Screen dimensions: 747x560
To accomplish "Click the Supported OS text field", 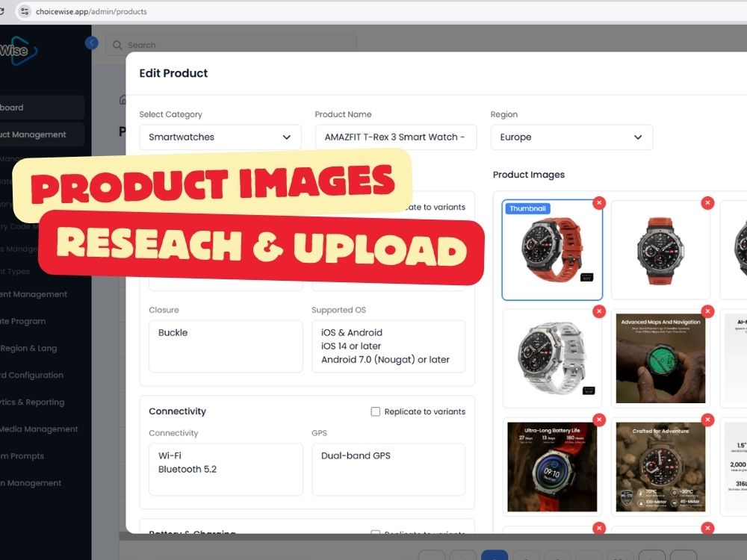I will point(388,346).
